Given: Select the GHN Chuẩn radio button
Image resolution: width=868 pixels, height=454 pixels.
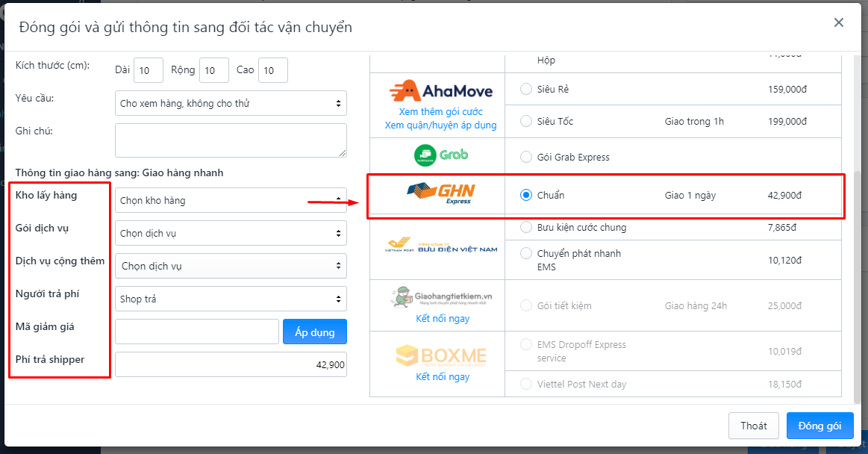Looking at the screenshot, I should tap(526, 195).
